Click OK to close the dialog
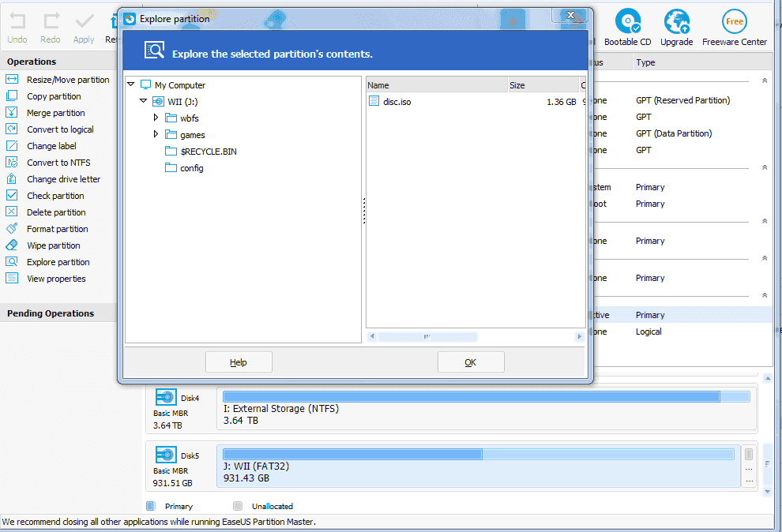 pyautogui.click(x=470, y=362)
